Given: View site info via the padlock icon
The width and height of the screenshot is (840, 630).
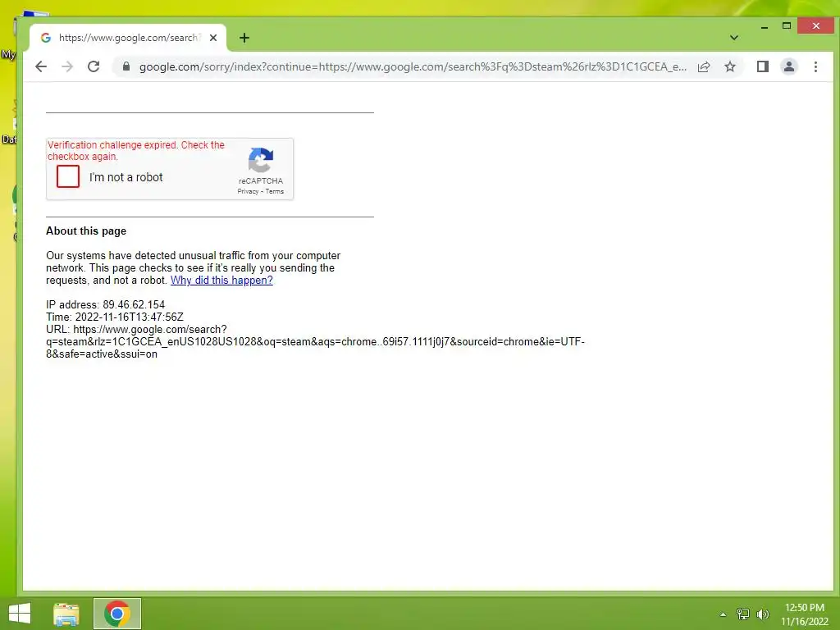Looking at the screenshot, I should [x=126, y=66].
